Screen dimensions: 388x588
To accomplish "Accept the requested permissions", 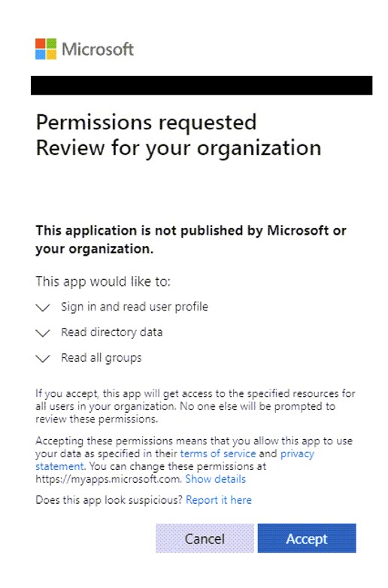I will pos(307,538).
